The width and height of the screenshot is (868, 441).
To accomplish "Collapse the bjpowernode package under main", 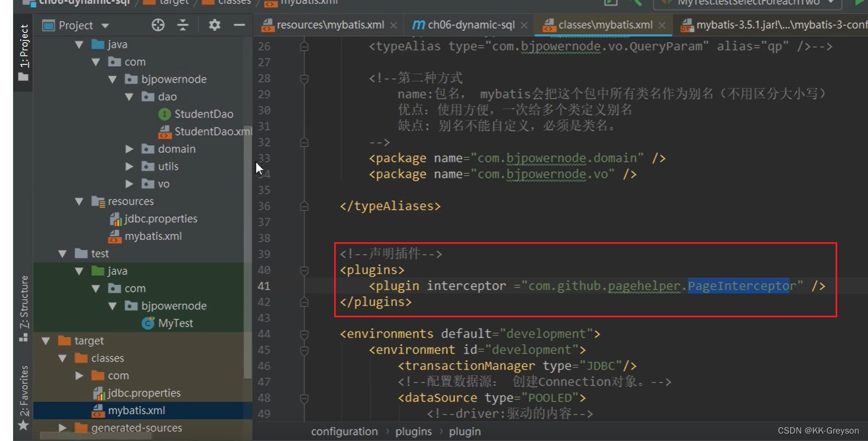I will (113, 79).
